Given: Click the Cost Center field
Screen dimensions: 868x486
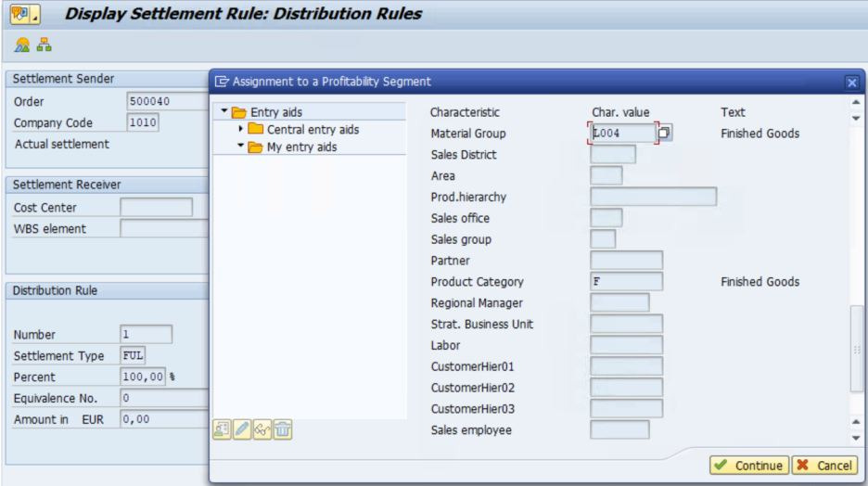Looking at the screenshot, I should tap(156, 207).
